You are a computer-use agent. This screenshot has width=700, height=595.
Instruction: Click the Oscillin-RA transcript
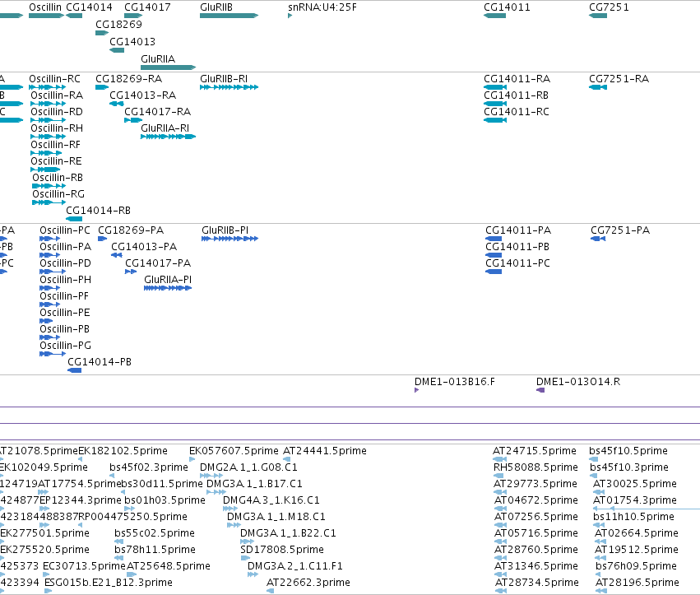49,104
